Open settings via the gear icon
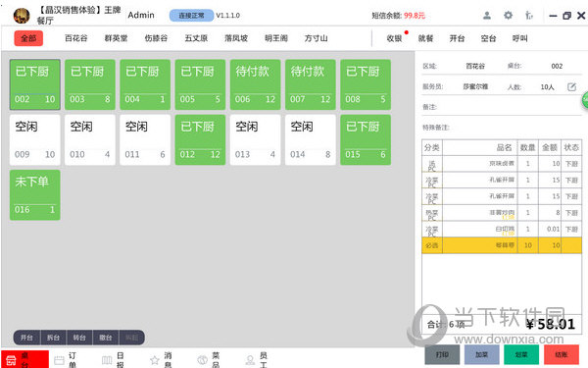 pyautogui.click(x=508, y=16)
